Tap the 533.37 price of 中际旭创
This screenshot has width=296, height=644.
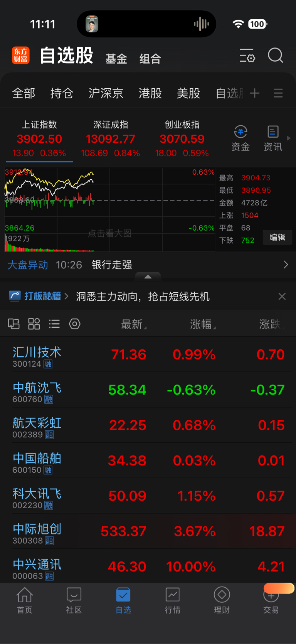(x=123, y=531)
